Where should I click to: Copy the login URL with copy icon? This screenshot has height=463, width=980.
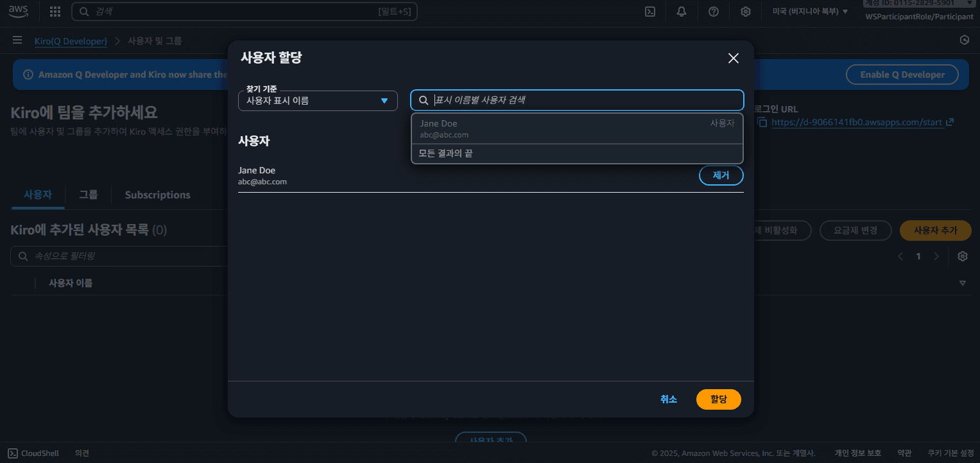coord(762,122)
